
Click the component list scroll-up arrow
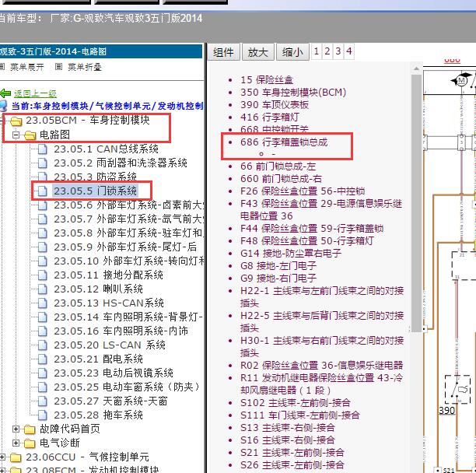pos(417,69)
